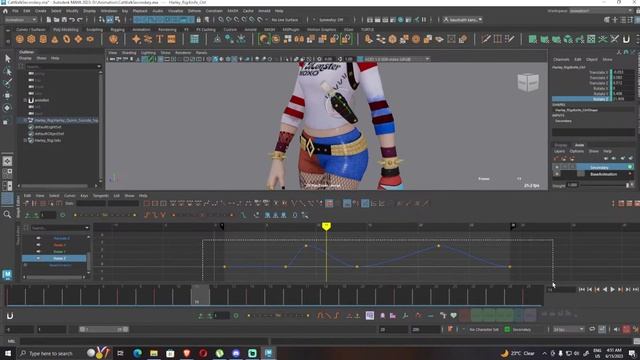This screenshot has width=640, height=360.
Task: Switch to the Rigging shelf tab
Action: pos(117,30)
